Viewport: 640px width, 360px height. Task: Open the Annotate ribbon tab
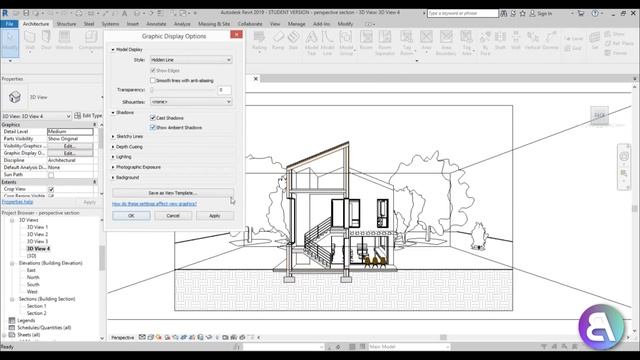[156, 24]
